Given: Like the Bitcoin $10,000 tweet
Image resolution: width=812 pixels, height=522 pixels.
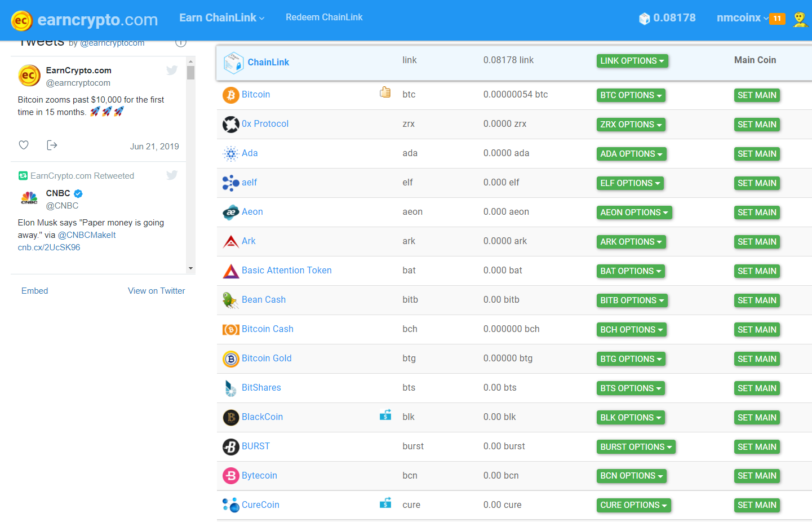Looking at the screenshot, I should coord(24,145).
